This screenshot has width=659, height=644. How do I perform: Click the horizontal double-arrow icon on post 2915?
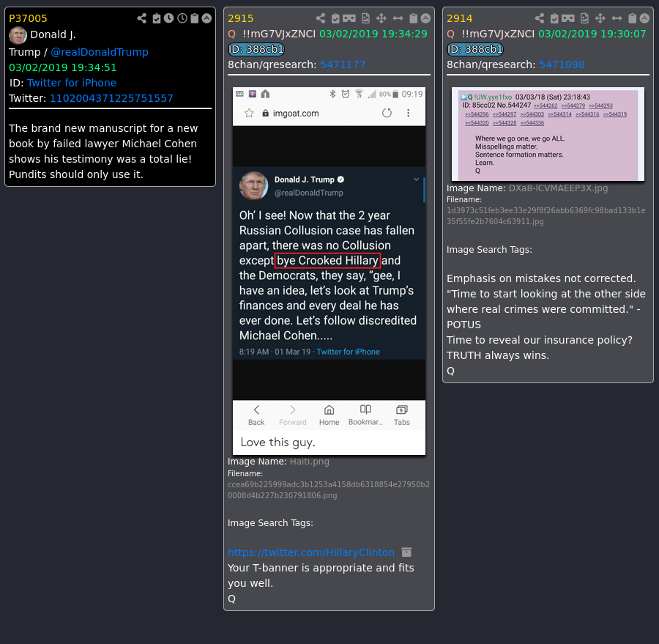(398, 18)
